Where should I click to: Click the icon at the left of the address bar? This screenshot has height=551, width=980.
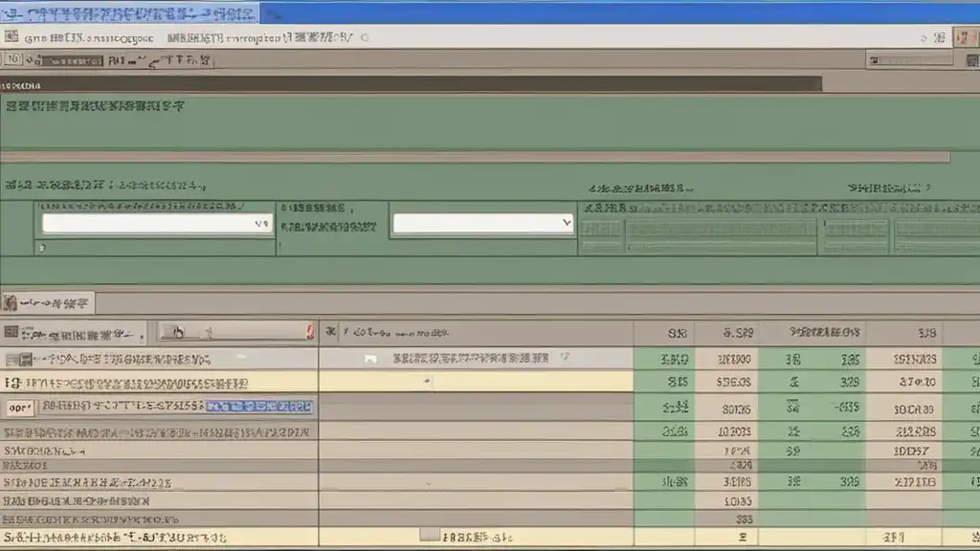pos(11,38)
